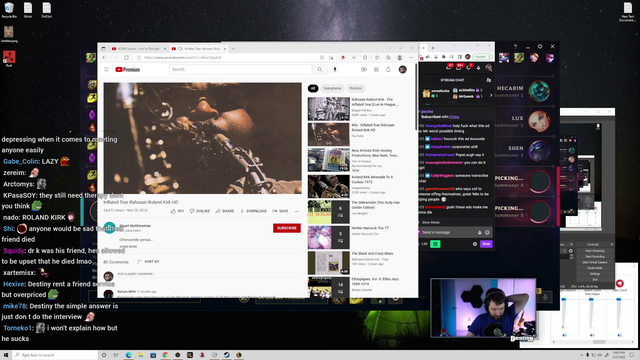Go to YouTube Premium home logo
640x360 pixels.
pos(128,69)
